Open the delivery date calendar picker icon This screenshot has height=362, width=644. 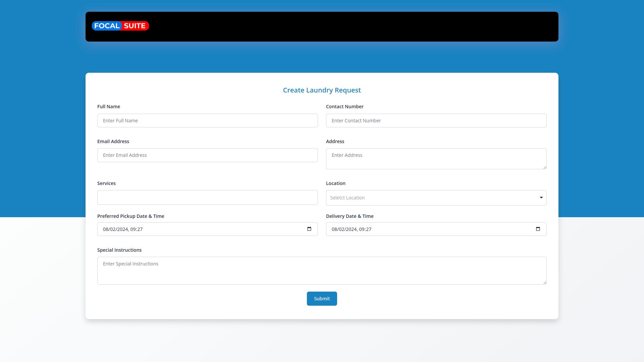click(538, 229)
